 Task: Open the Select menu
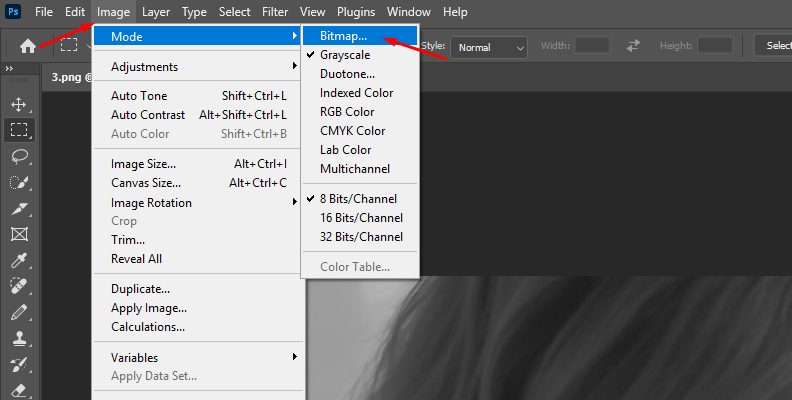pos(234,12)
